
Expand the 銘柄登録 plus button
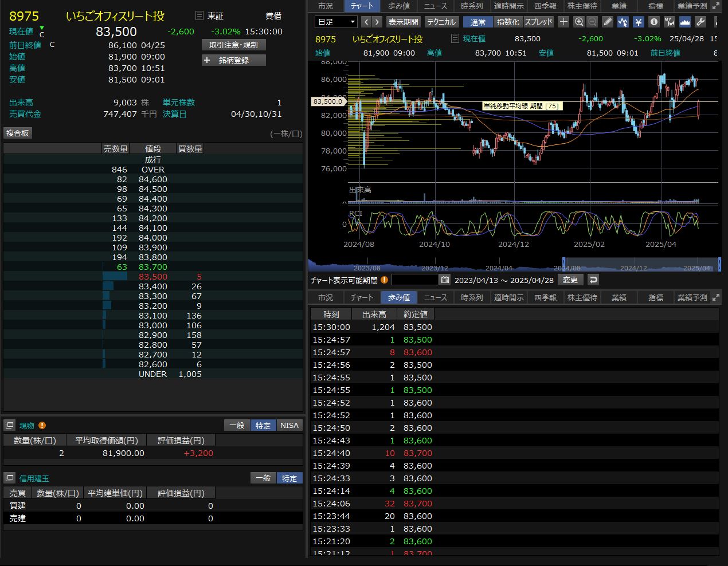234,60
